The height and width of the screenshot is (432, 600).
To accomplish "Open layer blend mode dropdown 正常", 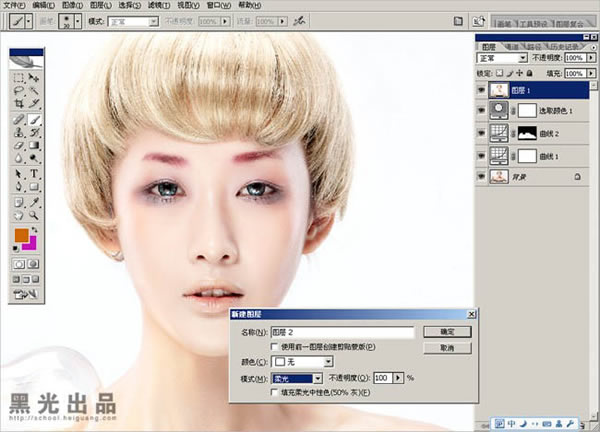I will 502,58.
